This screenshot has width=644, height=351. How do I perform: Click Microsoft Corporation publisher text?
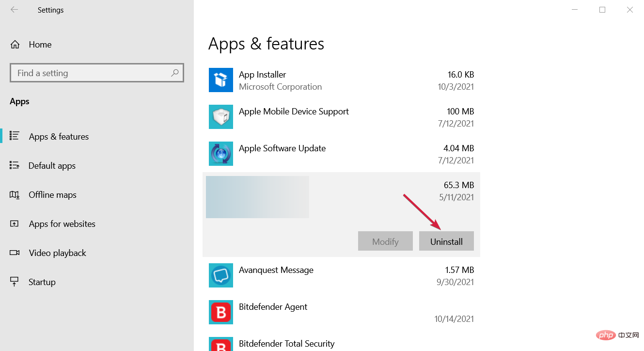coord(280,87)
